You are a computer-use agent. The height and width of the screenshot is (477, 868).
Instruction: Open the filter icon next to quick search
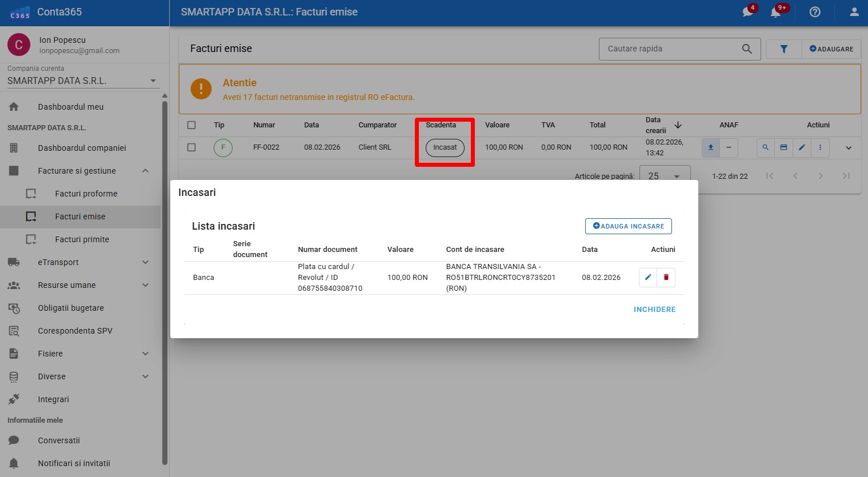coord(783,49)
